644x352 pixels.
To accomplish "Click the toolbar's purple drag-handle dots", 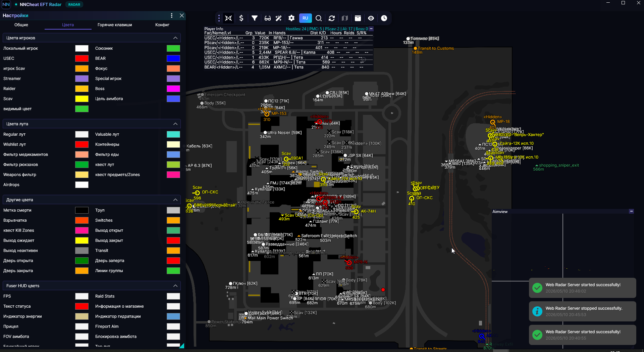I will 219,18.
